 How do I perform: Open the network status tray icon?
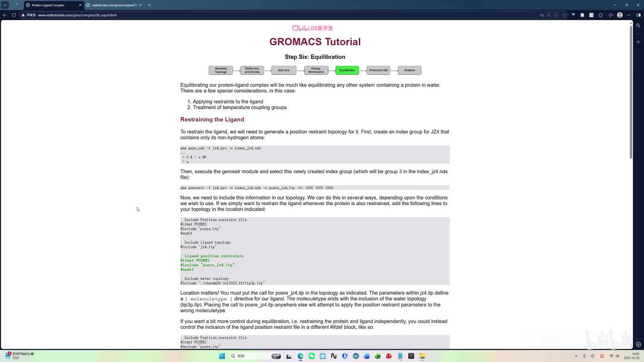click(611, 356)
